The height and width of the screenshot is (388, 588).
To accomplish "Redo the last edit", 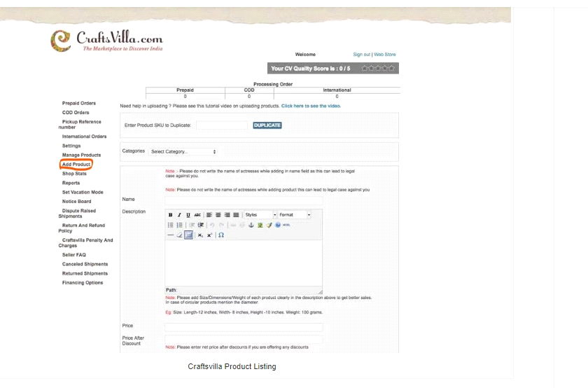I will 222,225.
